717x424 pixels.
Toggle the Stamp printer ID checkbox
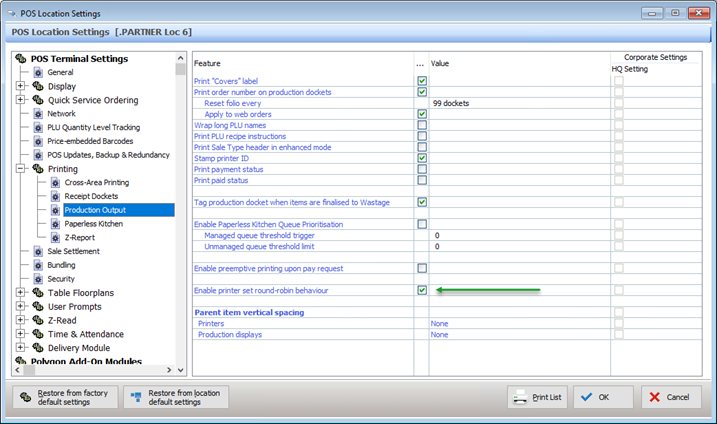click(x=422, y=158)
